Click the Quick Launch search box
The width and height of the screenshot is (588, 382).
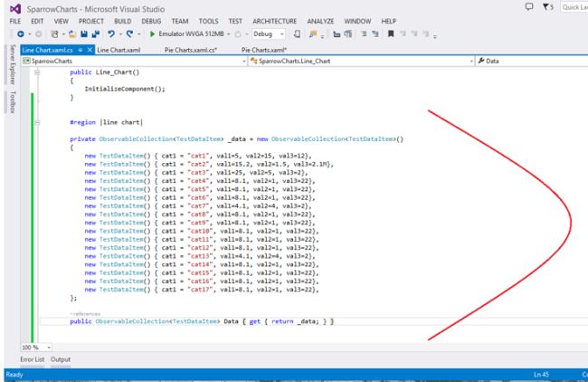coord(574,6)
